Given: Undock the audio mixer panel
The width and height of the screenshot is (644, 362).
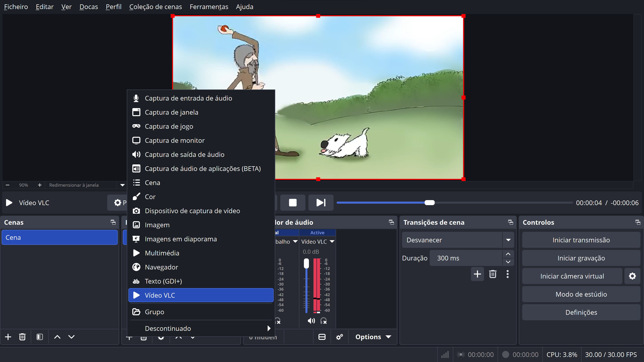Looking at the screenshot, I should [x=391, y=222].
